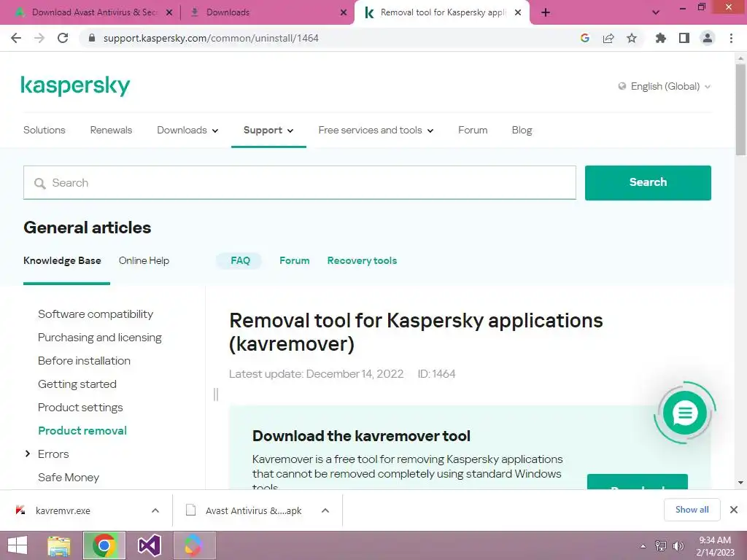Screen dimensions: 747x560
Task: Bookmark this page with the star
Action: coord(632,38)
